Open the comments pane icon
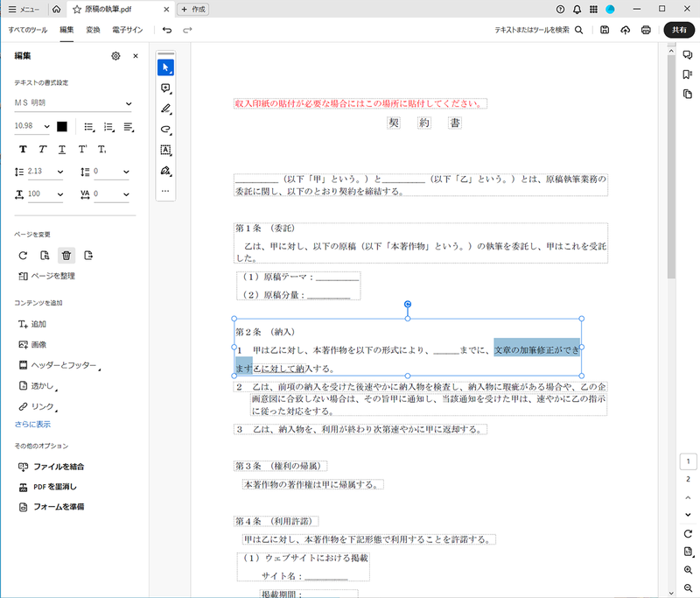 point(688,55)
